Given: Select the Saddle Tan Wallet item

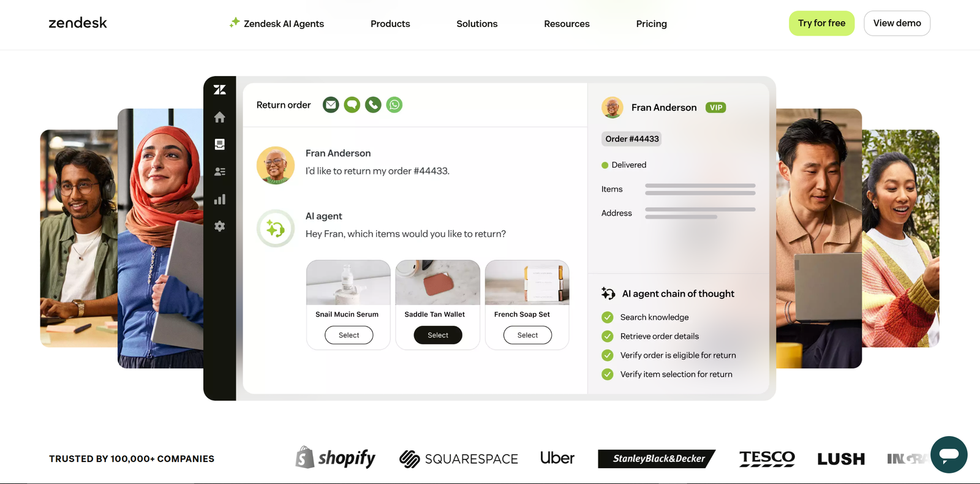Looking at the screenshot, I should pos(438,335).
